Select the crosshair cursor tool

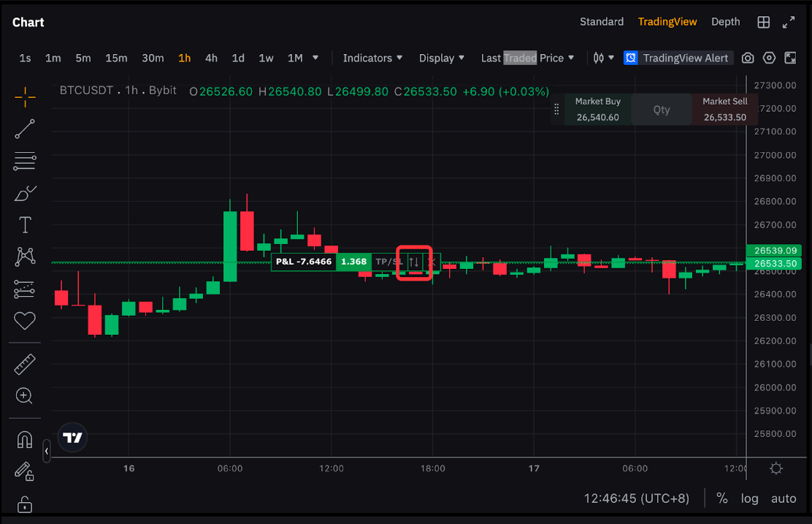(x=25, y=96)
